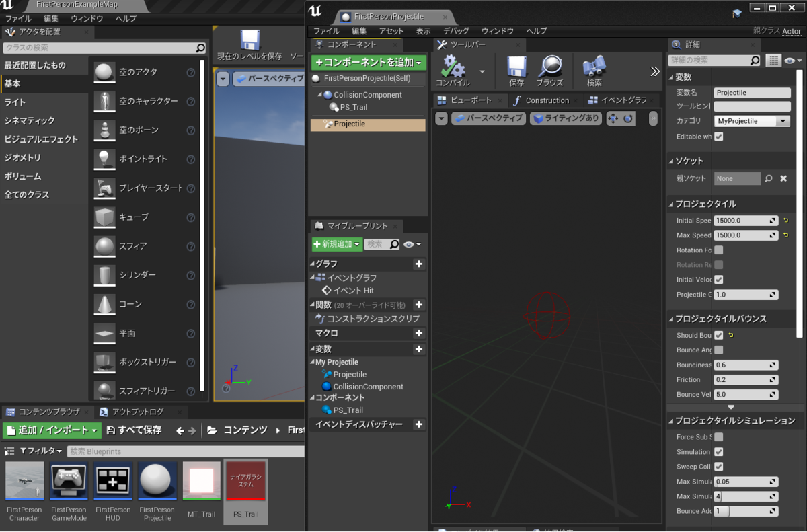Image resolution: width=807 pixels, height=532 pixels.
Task: Add new event dispatcher with plus icon
Action: (x=418, y=424)
